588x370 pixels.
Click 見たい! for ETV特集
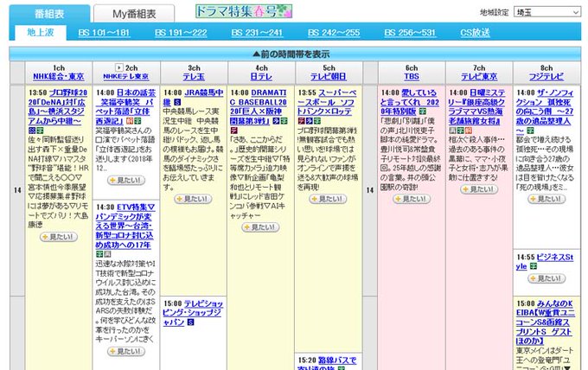coord(126,351)
